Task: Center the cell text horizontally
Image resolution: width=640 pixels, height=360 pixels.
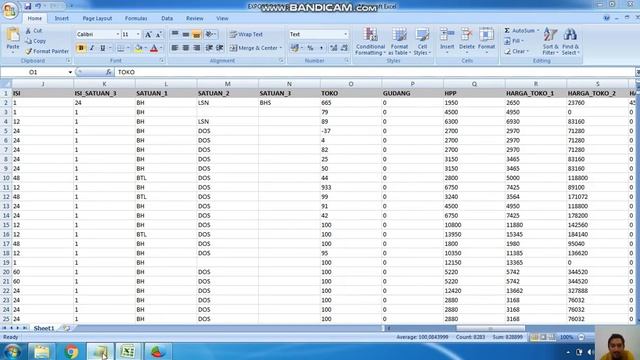Action: (186, 48)
